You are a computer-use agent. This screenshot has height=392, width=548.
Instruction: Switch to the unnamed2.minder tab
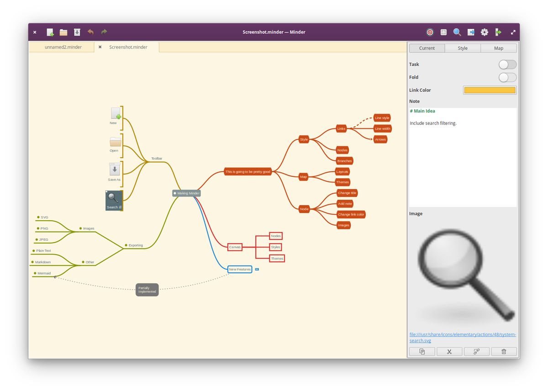[x=63, y=47]
